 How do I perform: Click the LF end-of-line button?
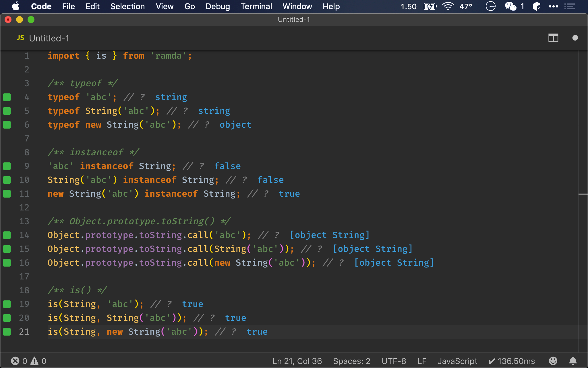pyautogui.click(x=422, y=361)
